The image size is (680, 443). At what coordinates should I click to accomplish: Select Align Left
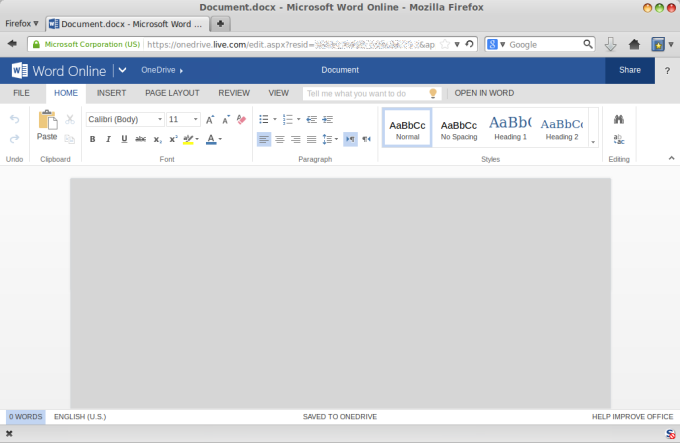pyautogui.click(x=264, y=139)
